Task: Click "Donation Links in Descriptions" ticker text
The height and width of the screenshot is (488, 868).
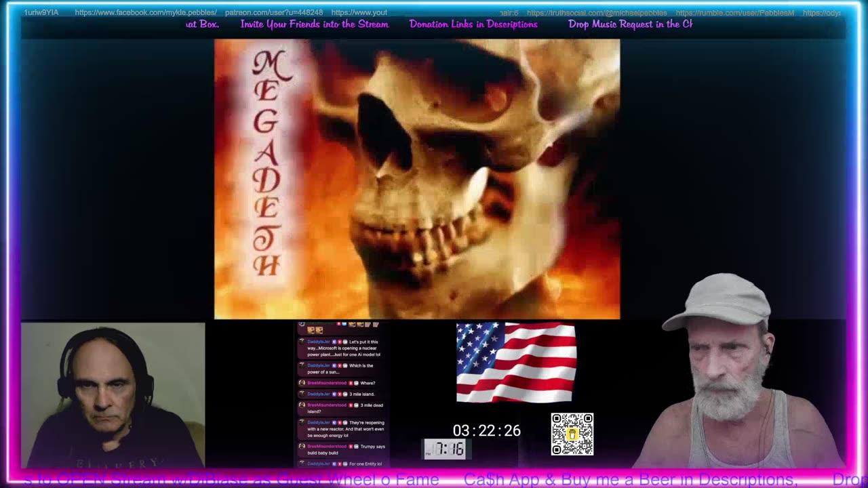Action: click(x=473, y=24)
